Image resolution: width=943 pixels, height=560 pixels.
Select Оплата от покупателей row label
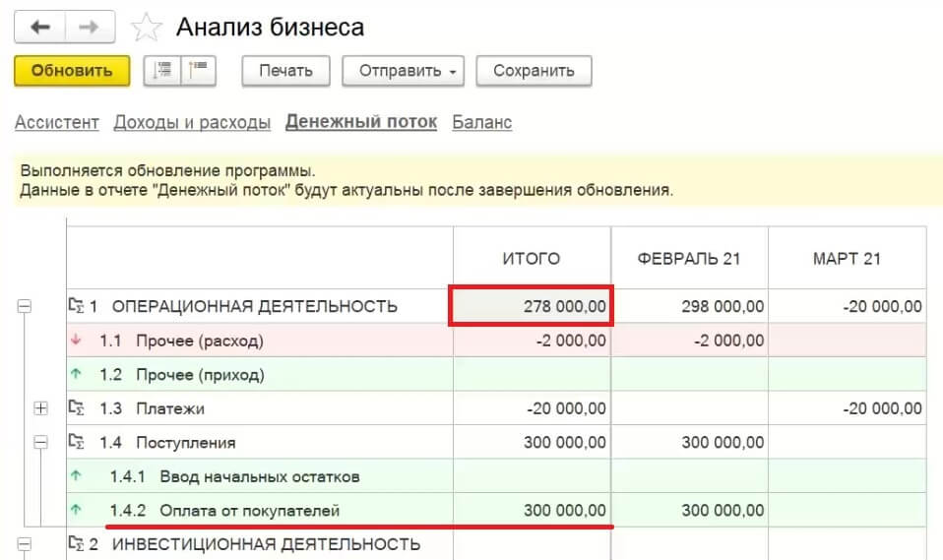(249, 511)
